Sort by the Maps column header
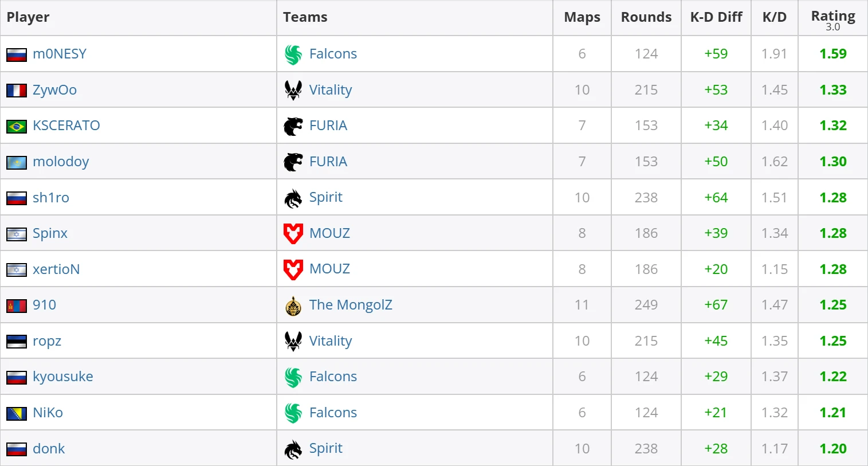The image size is (868, 466). click(x=582, y=17)
